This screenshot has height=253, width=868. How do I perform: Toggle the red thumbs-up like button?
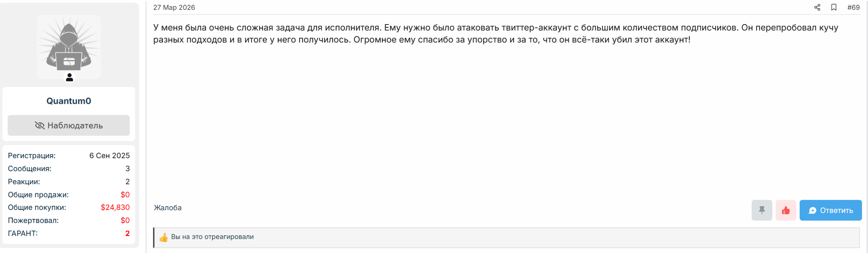[786, 210]
